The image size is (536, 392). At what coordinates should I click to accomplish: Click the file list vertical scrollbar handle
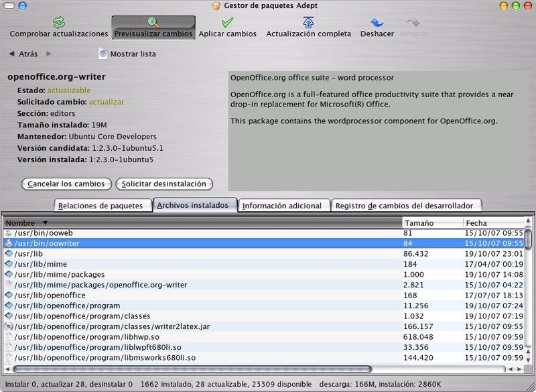(x=528, y=239)
